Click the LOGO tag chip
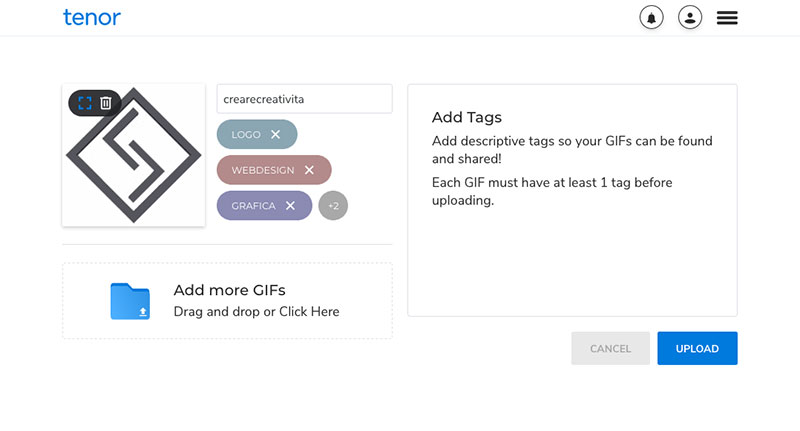Screen dimensions: 800x431 257,134
